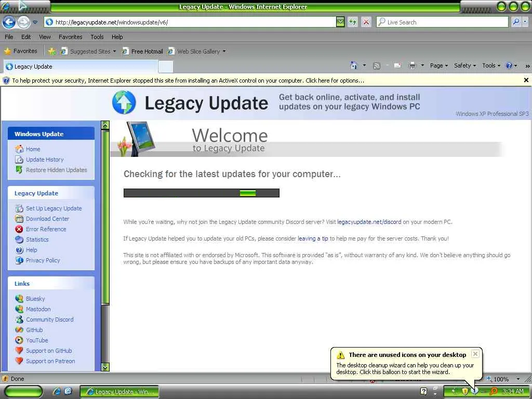The height and width of the screenshot is (399, 532).
Task: Click the Support on Patreon heart icon
Action: pos(19,361)
